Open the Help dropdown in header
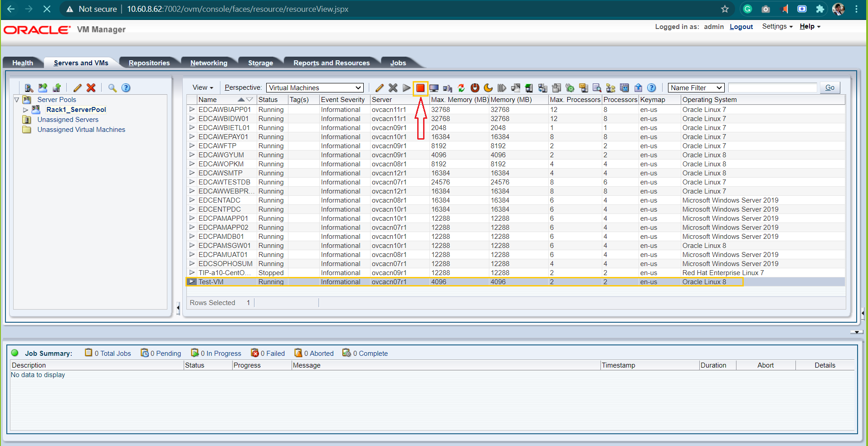 pos(810,26)
